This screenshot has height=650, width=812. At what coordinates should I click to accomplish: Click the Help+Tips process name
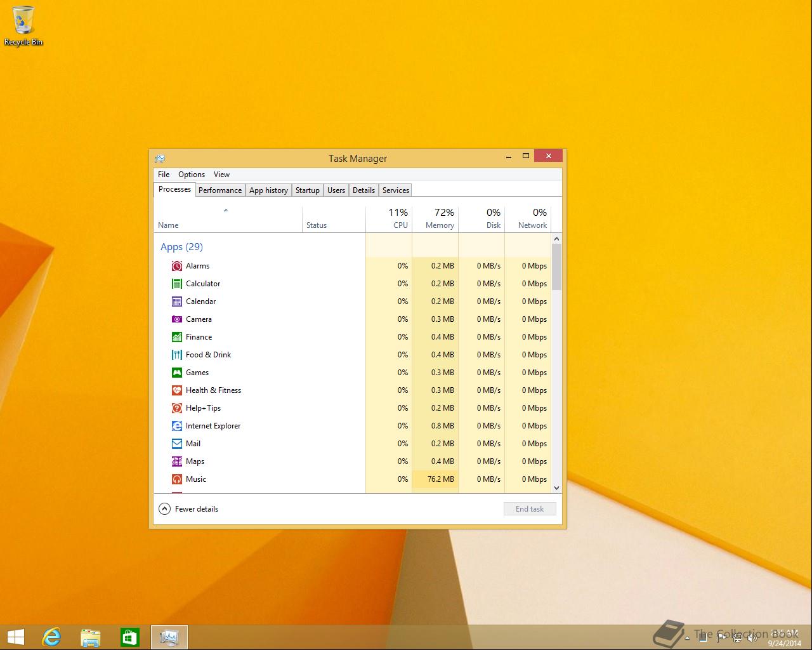coord(203,408)
